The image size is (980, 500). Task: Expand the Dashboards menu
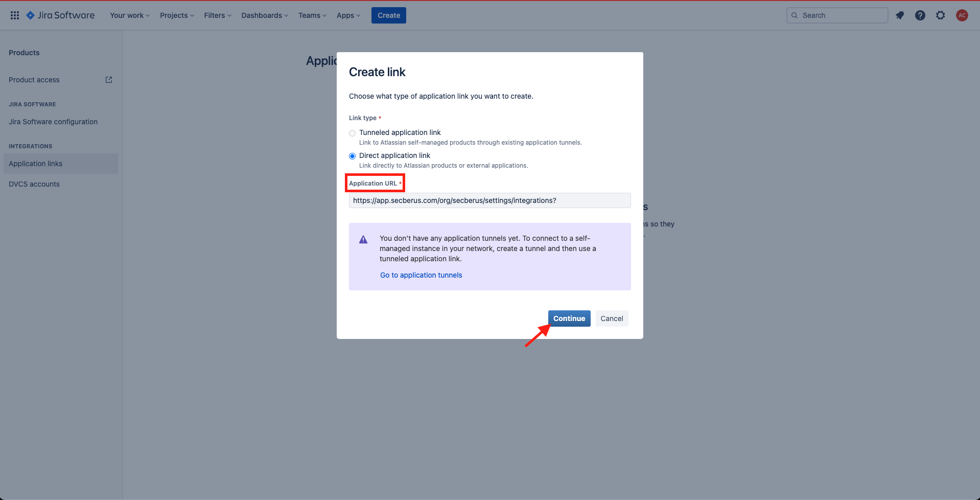point(265,15)
